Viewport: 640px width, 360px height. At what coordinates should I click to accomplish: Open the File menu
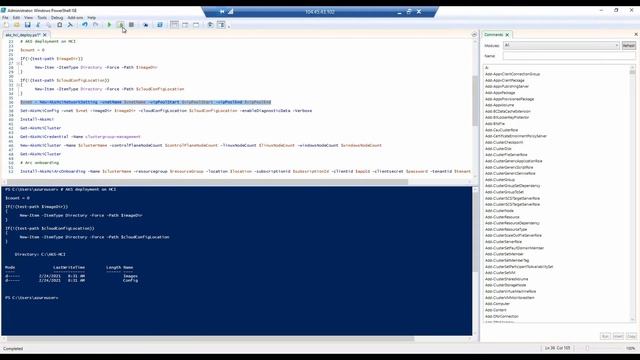coord(5,18)
